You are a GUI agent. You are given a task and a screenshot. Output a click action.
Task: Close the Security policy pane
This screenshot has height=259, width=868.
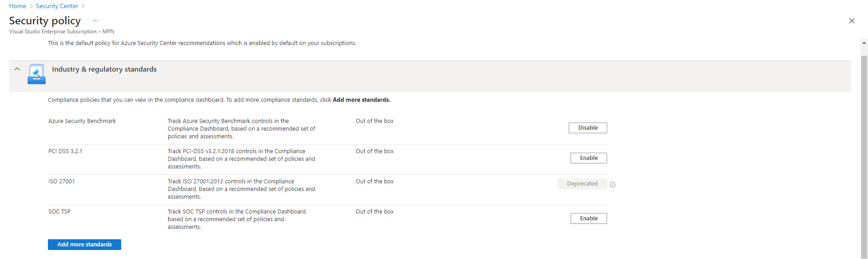tap(851, 21)
